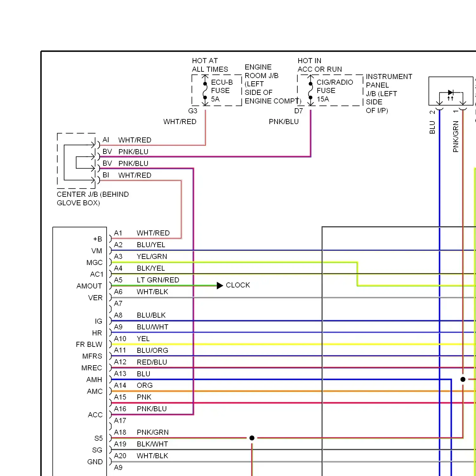Click the BLK/YEL wire color on A4
This screenshot has height=476, width=476.
point(151,268)
